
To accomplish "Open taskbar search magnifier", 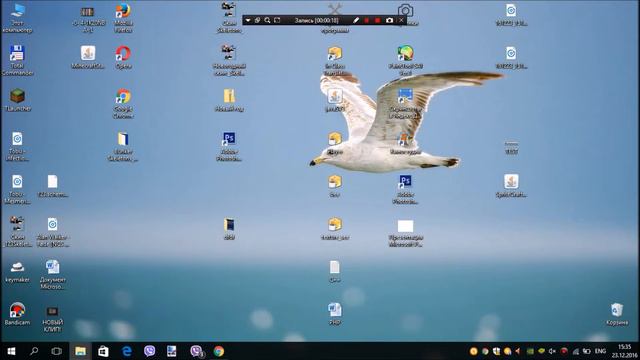I will click(34, 351).
